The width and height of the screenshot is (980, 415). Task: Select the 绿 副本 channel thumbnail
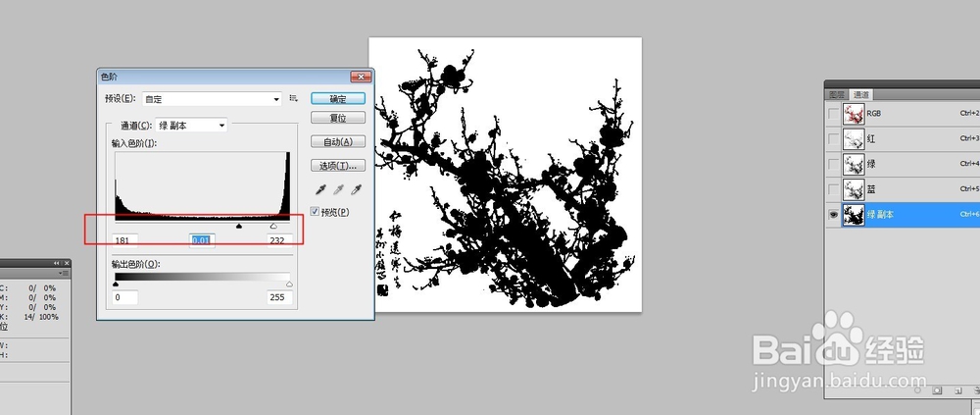pyautogui.click(x=854, y=214)
